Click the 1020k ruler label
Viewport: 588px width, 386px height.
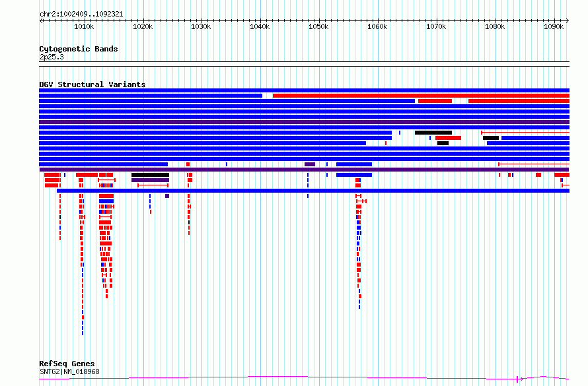coord(143,27)
